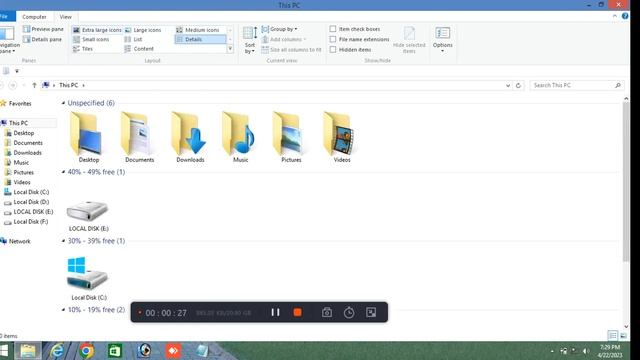Collapse the Unspecified (6) group
This screenshot has width=640, height=360.
63,103
